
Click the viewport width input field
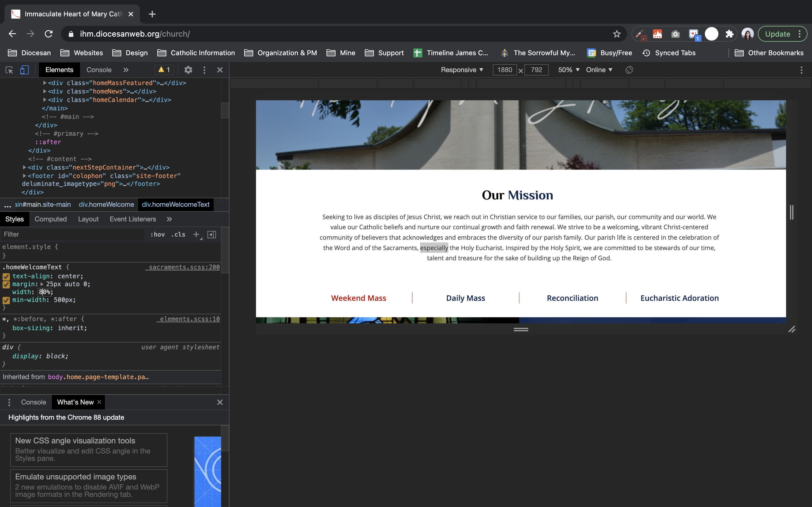click(x=504, y=70)
